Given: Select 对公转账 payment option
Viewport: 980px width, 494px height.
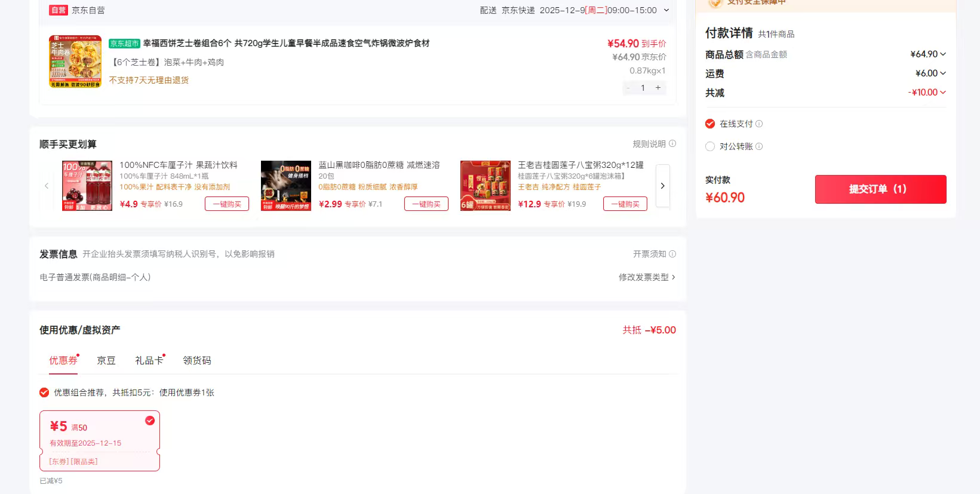Looking at the screenshot, I should tap(710, 146).
